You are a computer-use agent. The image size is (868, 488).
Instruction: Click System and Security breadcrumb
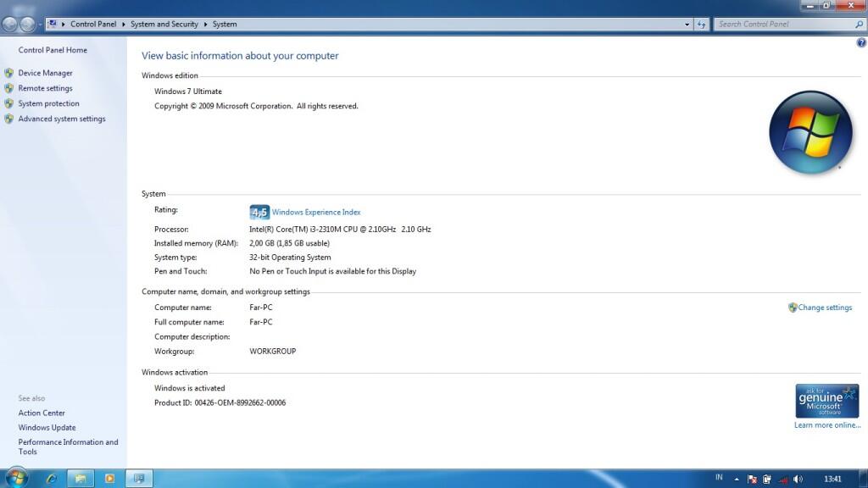164,25
